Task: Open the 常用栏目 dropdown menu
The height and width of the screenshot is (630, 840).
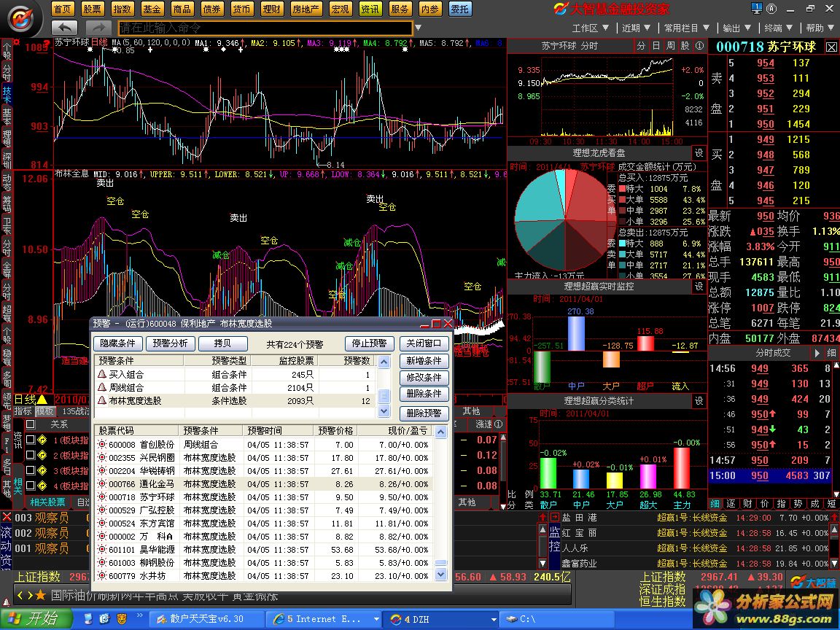Action: point(687,28)
